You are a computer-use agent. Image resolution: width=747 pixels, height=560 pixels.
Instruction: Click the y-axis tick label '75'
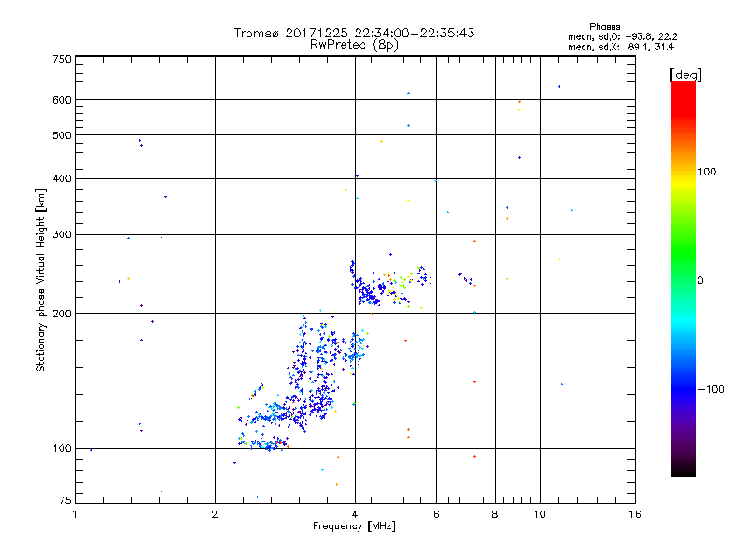pyautogui.click(x=65, y=500)
